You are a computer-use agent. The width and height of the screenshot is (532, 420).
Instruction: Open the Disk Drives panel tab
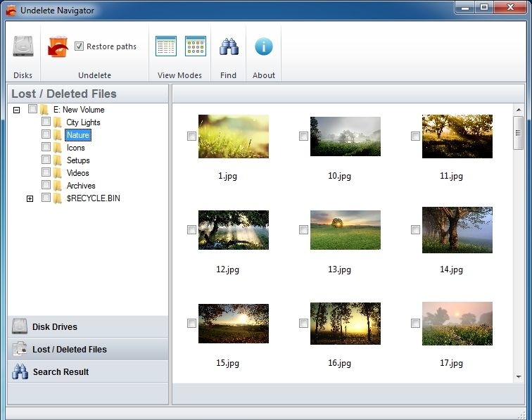click(x=88, y=327)
